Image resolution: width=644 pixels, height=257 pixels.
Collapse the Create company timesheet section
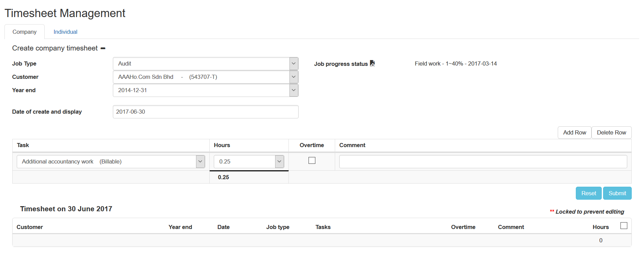click(103, 48)
